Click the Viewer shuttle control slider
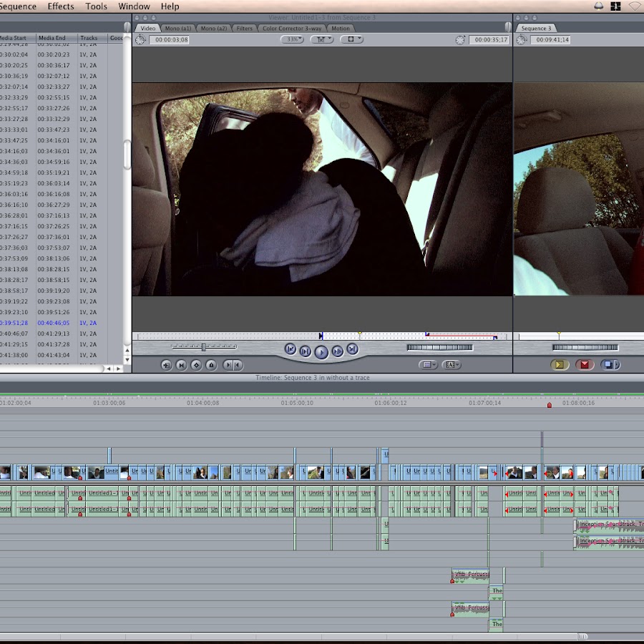The width and height of the screenshot is (644, 644). click(x=204, y=347)
